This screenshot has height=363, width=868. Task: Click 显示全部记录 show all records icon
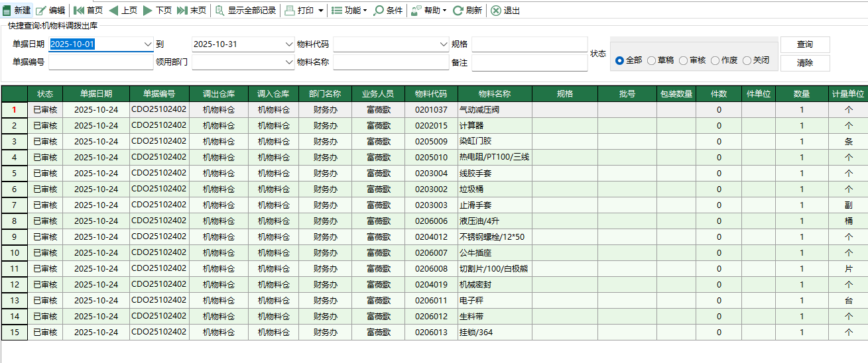coord(219,11)
